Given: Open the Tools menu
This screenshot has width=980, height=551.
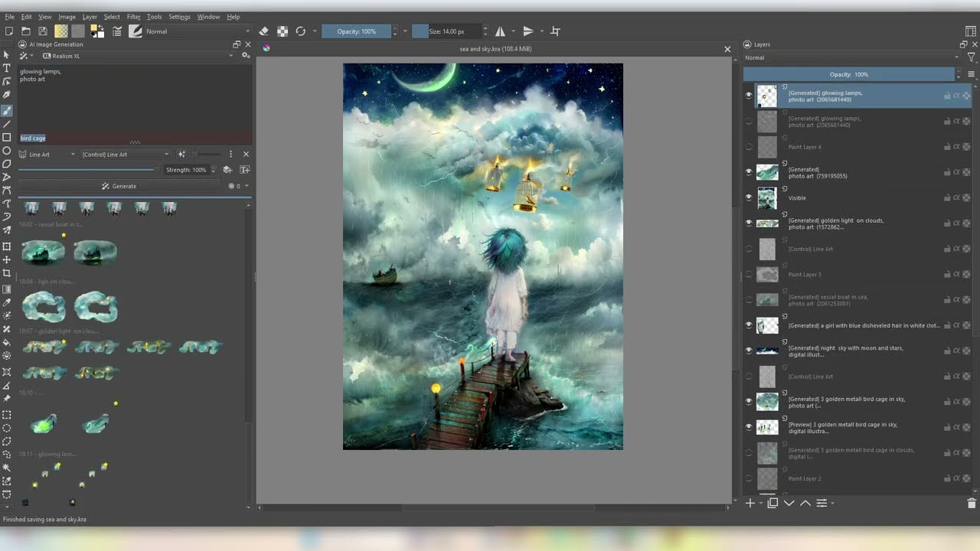Looking at the screenshot, I should 155,17.
